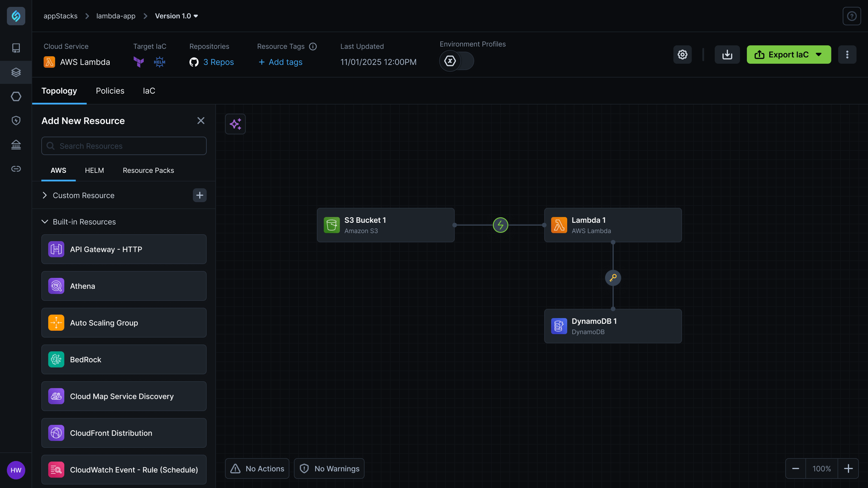Open the 3 Repos link
This screenshot has height=488, width=868.
point(218,62)
